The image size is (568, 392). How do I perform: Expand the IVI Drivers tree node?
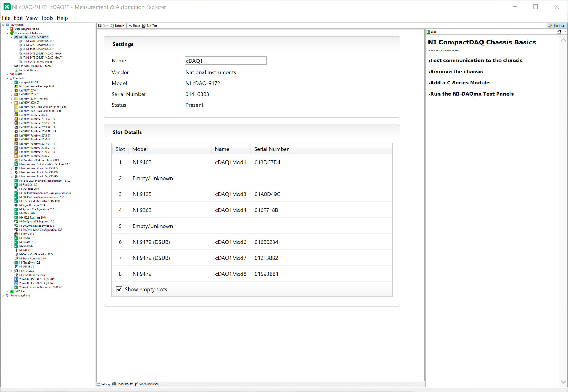tap(7, 292)
